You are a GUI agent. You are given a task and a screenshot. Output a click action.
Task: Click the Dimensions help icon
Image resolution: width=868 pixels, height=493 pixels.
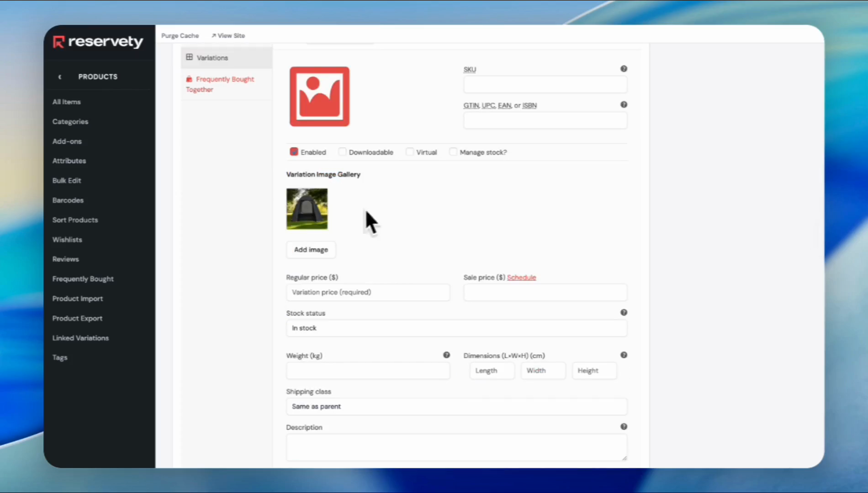[x=624, y=355]
